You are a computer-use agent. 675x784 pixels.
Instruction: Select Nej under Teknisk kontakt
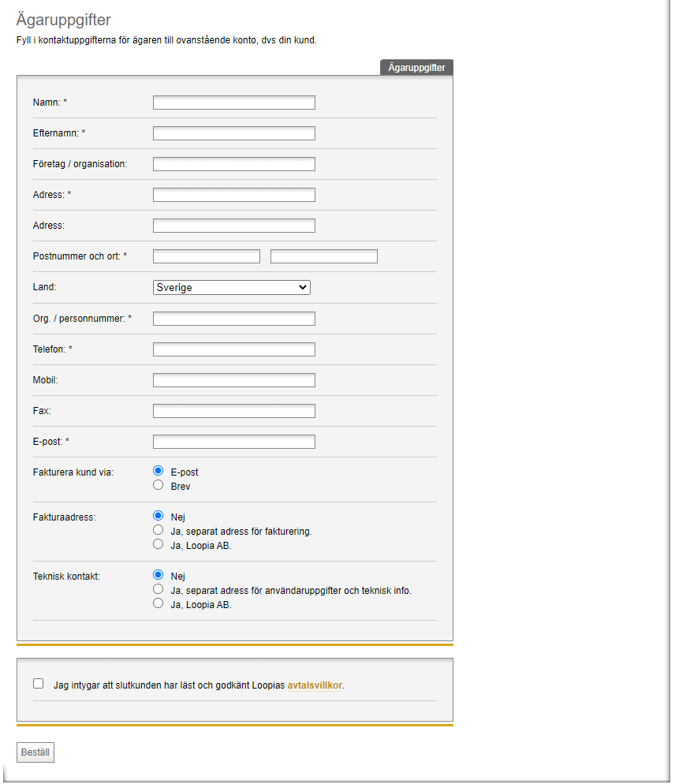[x=158, y=574]
